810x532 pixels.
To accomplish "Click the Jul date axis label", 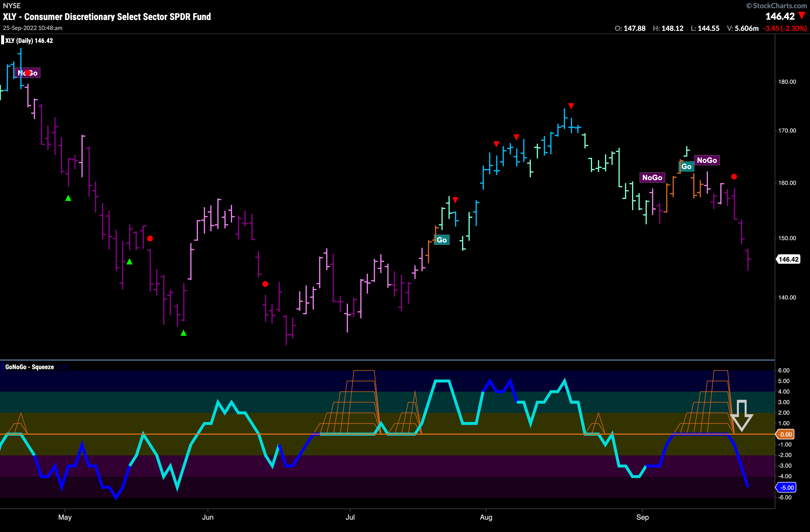I will [350, 517].
